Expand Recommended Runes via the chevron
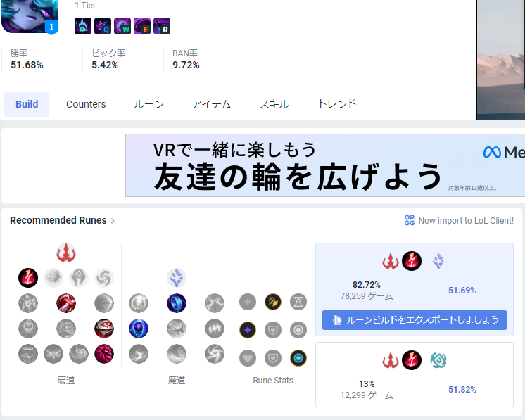525x420 pixels. coord(113,221)
